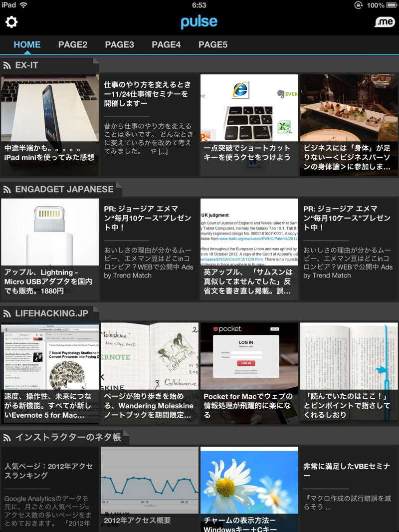Open チャームの表示方法 daisy article
This screenshot has width=399, height=532.
point(249,489)
